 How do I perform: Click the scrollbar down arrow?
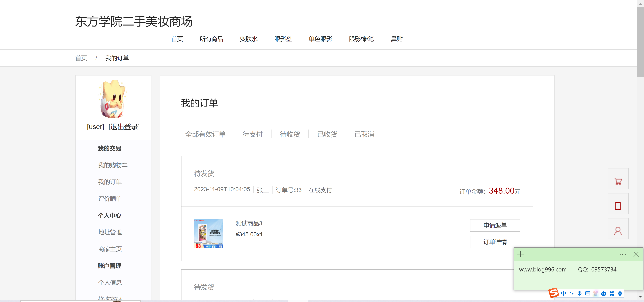click(x=640, y=296)
